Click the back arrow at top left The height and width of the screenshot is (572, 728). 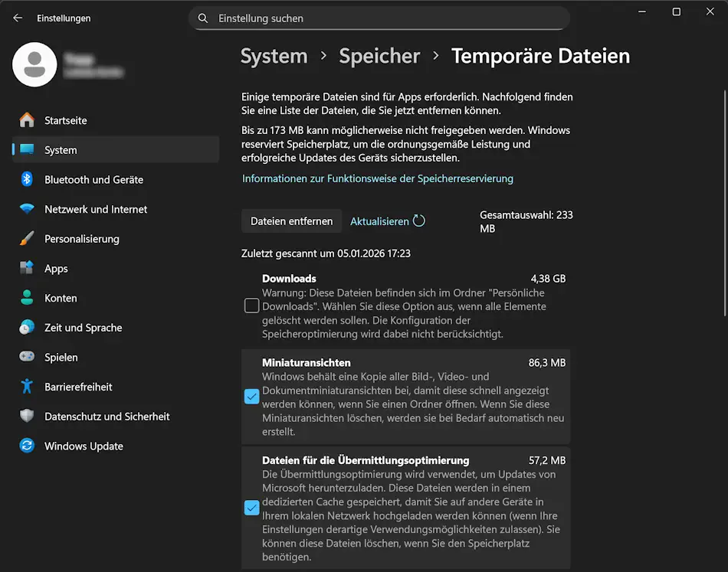(x=17, y=18)
